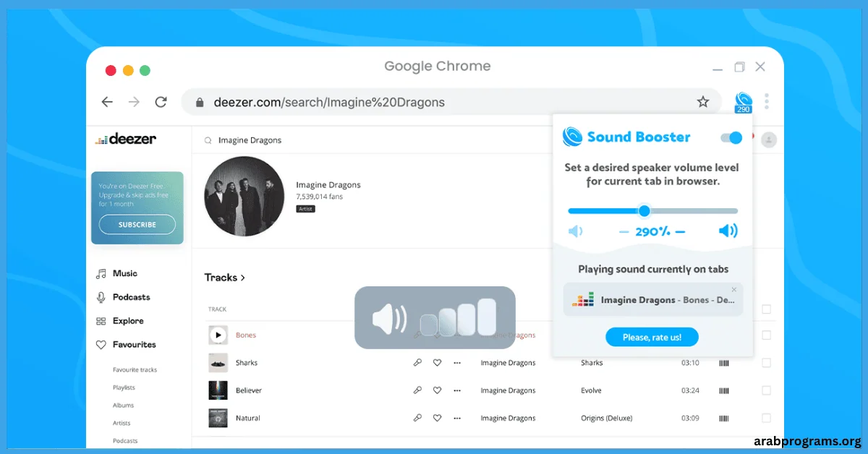Open the Sound Booster extension icon showing 290

[743, 102]
